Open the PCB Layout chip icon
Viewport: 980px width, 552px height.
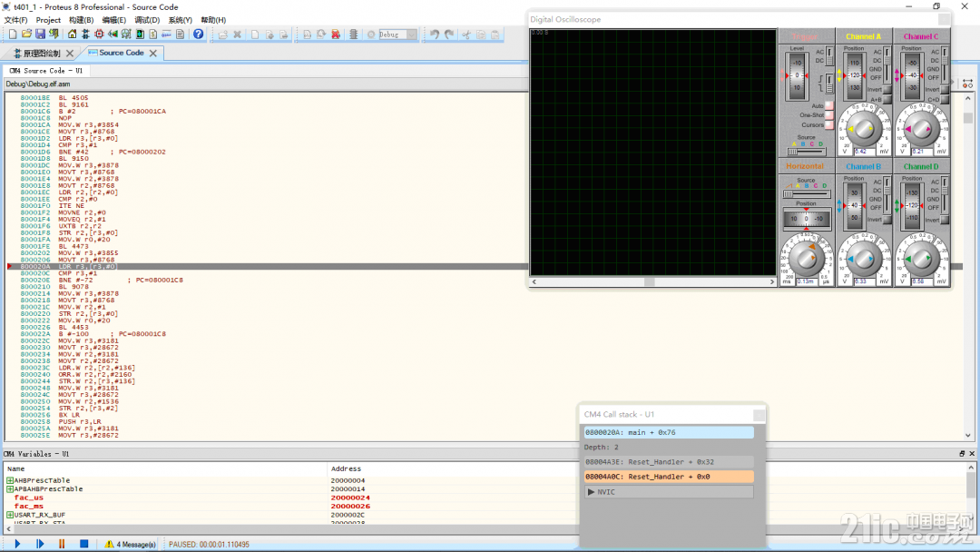pyautogui.click(x=99, y=34)
